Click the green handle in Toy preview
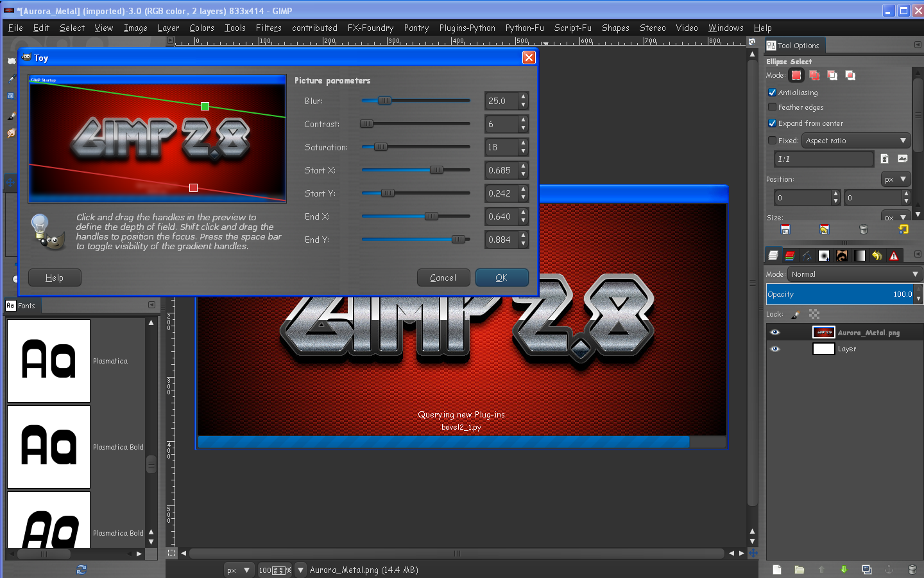 pos(205,106)
